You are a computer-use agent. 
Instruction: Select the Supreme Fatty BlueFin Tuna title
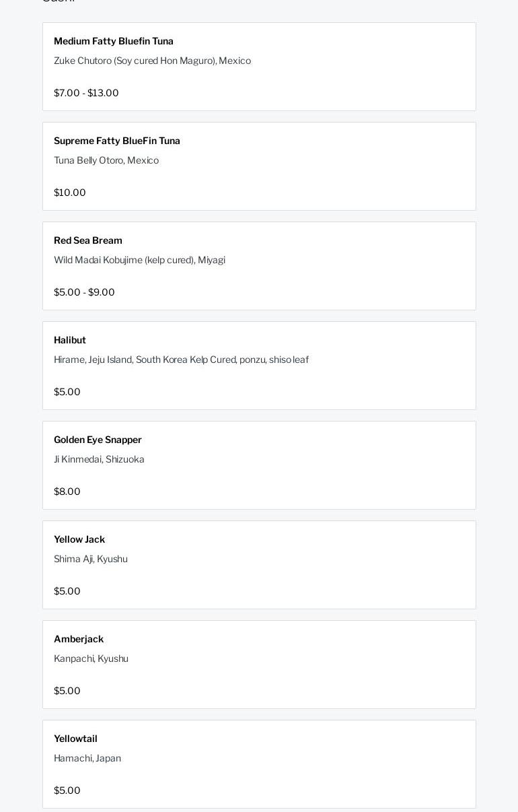(117, 141)
